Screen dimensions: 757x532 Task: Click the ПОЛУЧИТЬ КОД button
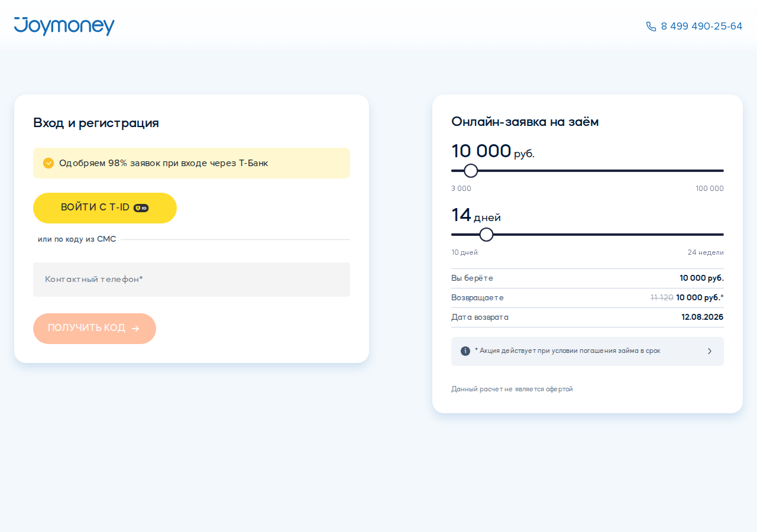point(95,329)
